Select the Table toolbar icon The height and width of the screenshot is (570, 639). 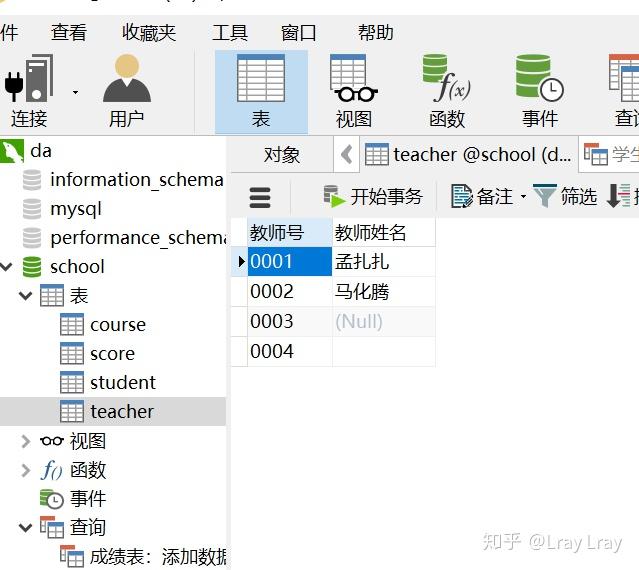pos(261,92)
